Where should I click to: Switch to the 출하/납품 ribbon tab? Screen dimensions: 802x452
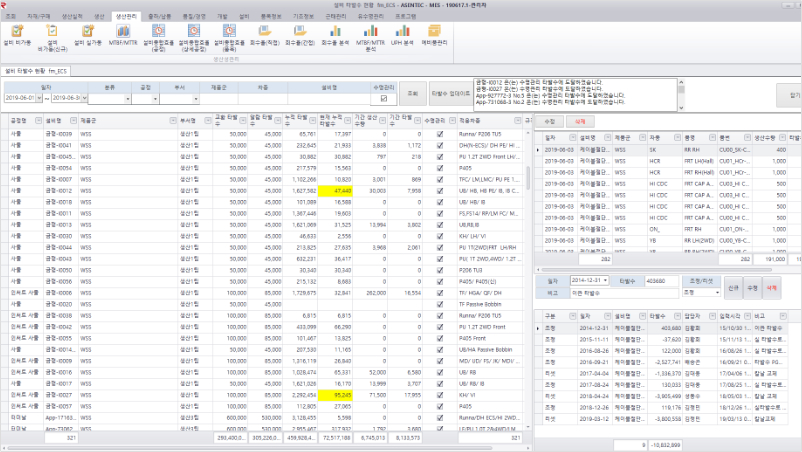(160, 16)
